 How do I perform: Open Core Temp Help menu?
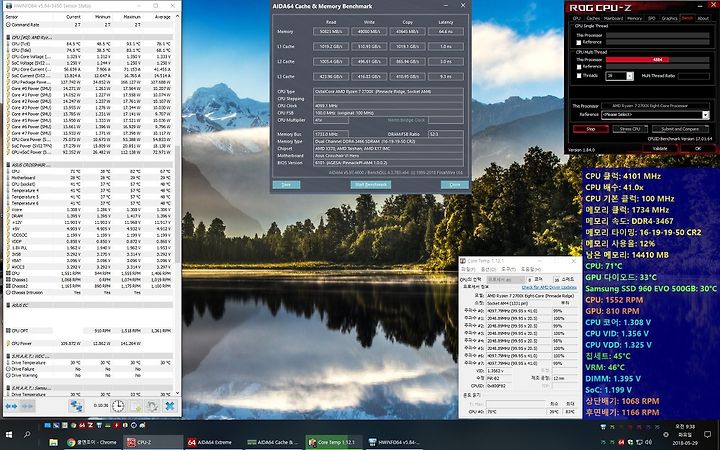coord(531,269)
